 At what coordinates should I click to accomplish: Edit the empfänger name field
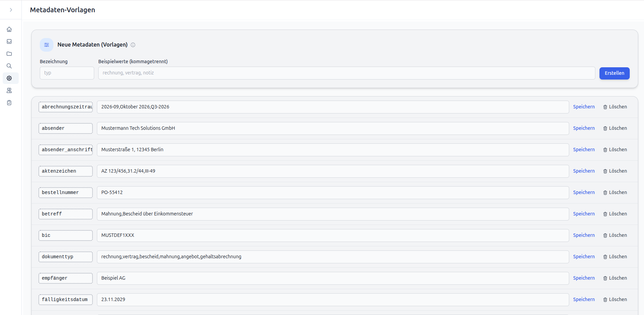click(x=66, y=278)
